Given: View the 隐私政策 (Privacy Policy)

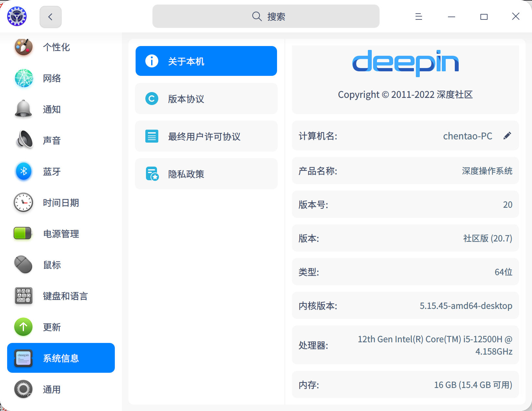Looking at the screenshot, I should tap(206, 174).
